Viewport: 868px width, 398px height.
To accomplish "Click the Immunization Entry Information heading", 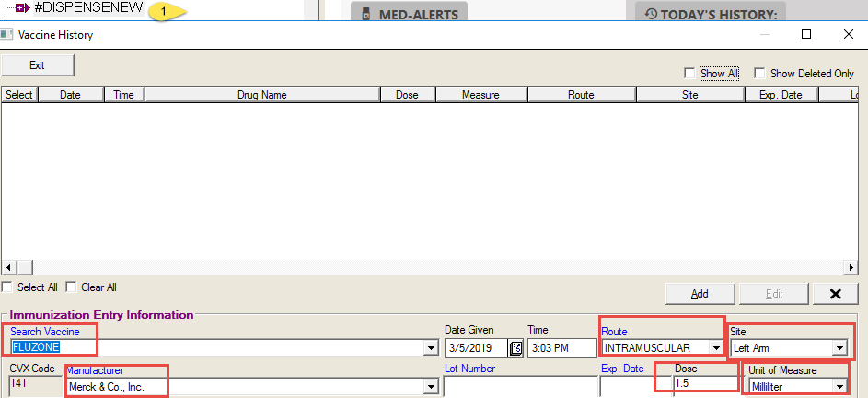I will [102, 315].
